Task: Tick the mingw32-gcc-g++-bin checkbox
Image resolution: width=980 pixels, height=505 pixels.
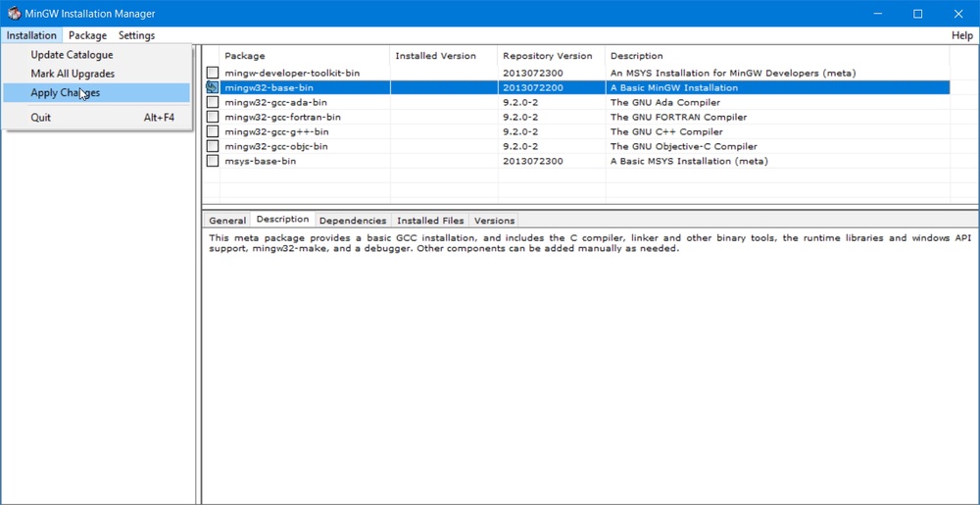Action: click(213, 131)
